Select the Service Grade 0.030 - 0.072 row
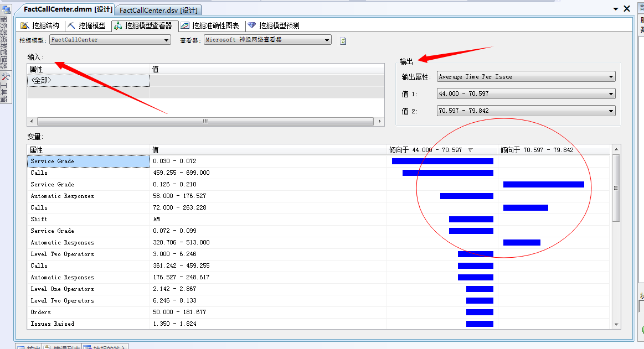This screenshot has width=644, height=349. click(x=319, y=161)
